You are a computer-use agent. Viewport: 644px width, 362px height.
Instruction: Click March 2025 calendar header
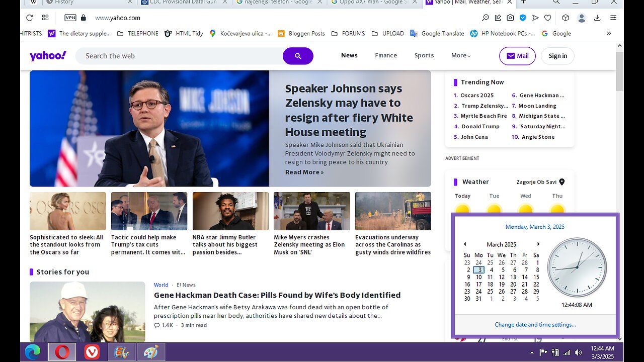(502, 245)
